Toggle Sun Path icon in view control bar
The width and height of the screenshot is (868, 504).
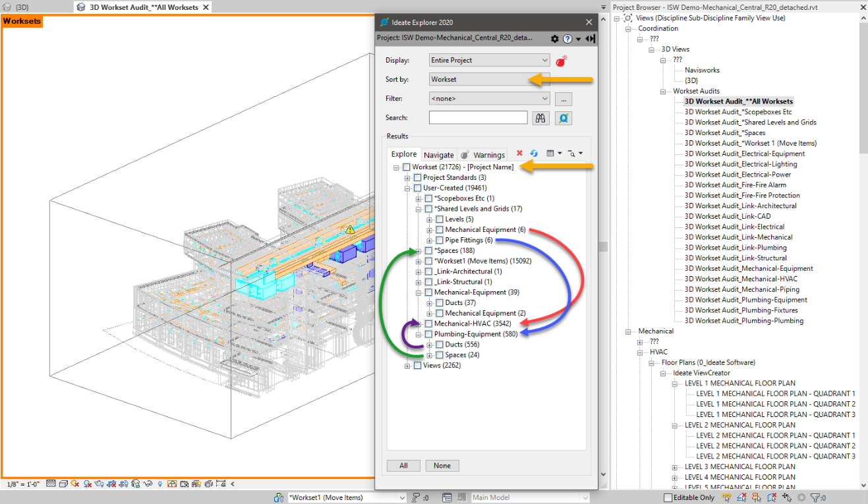(75, 484)
